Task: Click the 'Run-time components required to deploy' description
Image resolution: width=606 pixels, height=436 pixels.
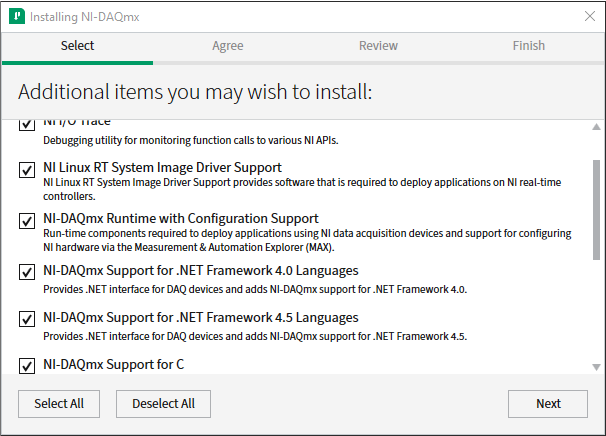Action: [307, 240]
